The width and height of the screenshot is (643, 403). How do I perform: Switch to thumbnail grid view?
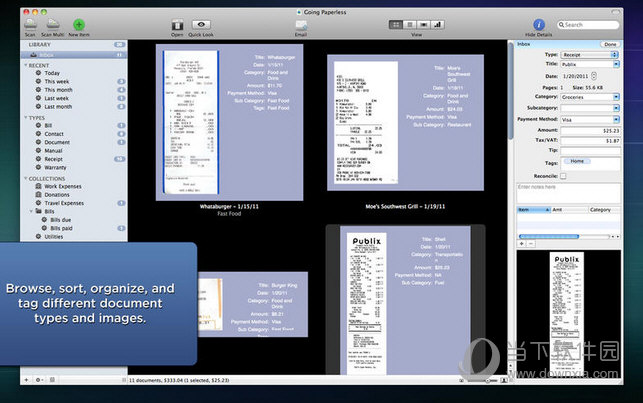[396, 25]
